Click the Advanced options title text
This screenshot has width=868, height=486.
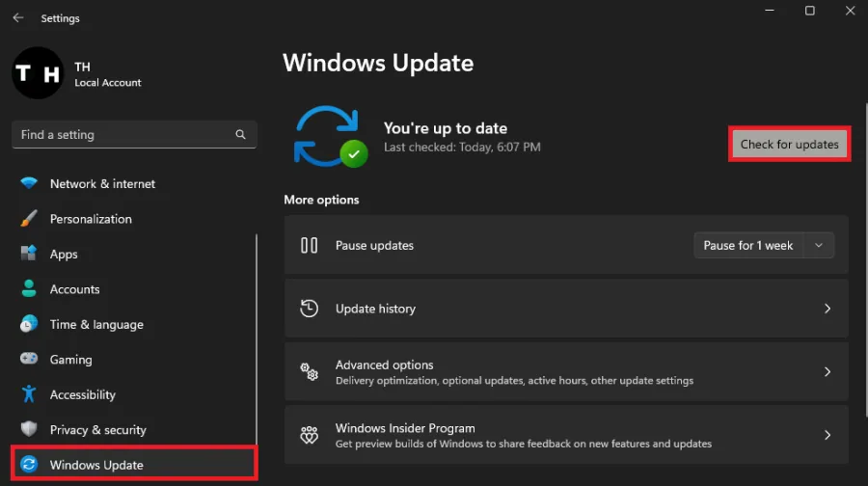(384, 364)
